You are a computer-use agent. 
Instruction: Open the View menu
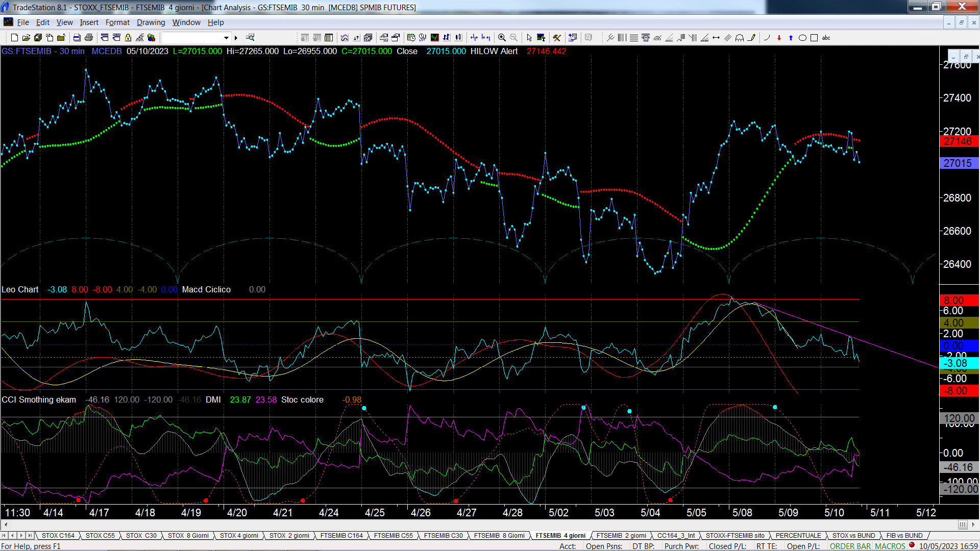[65, 22]
